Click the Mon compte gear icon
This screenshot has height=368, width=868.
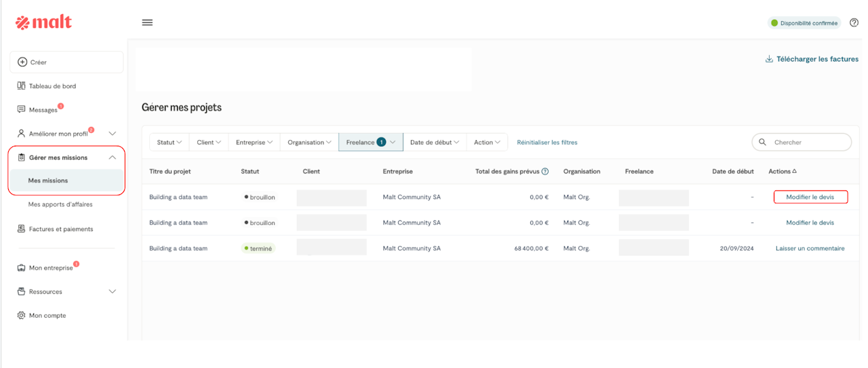click(x=21, y=315)
